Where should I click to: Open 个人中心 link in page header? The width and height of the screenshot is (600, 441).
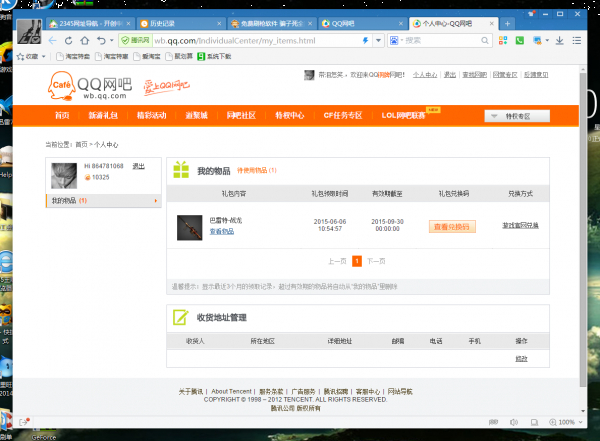point(425,75)
